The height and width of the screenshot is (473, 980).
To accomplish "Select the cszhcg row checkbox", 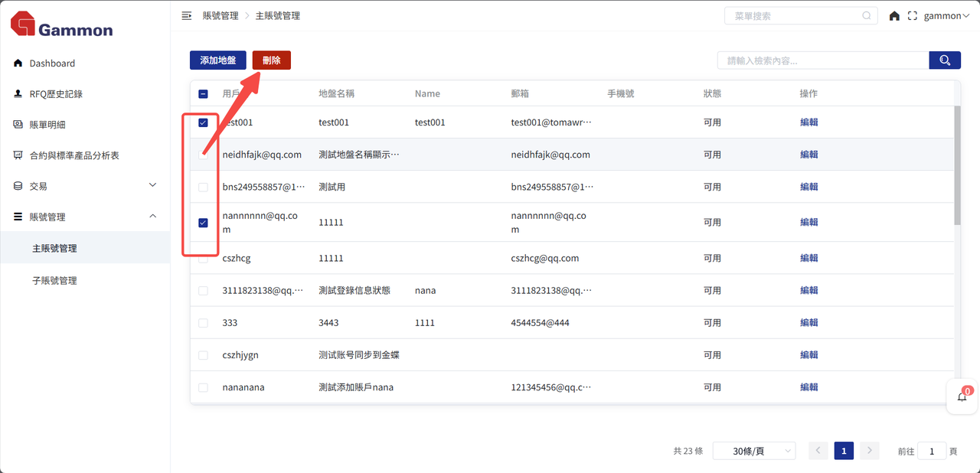I will pyautogui.click(x=203, y=259).
